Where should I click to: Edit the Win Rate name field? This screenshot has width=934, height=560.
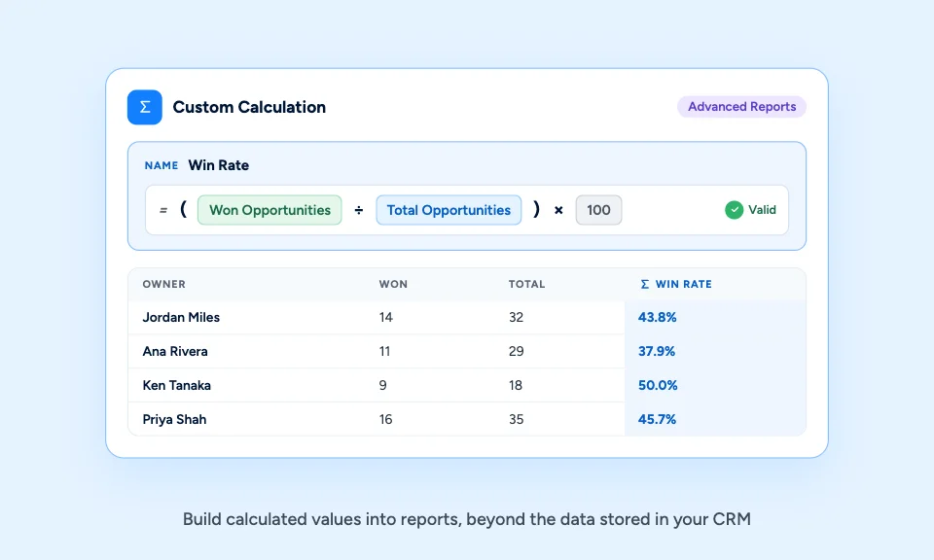[219, 165]
